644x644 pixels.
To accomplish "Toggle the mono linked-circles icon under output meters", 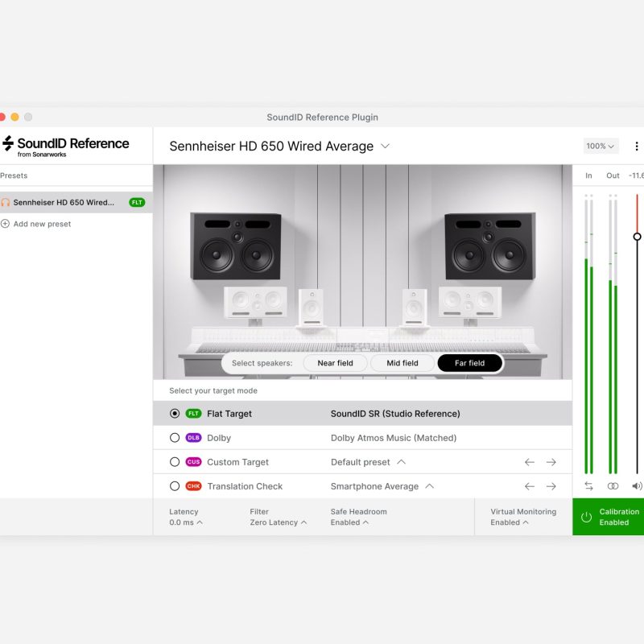I will 613,486.
